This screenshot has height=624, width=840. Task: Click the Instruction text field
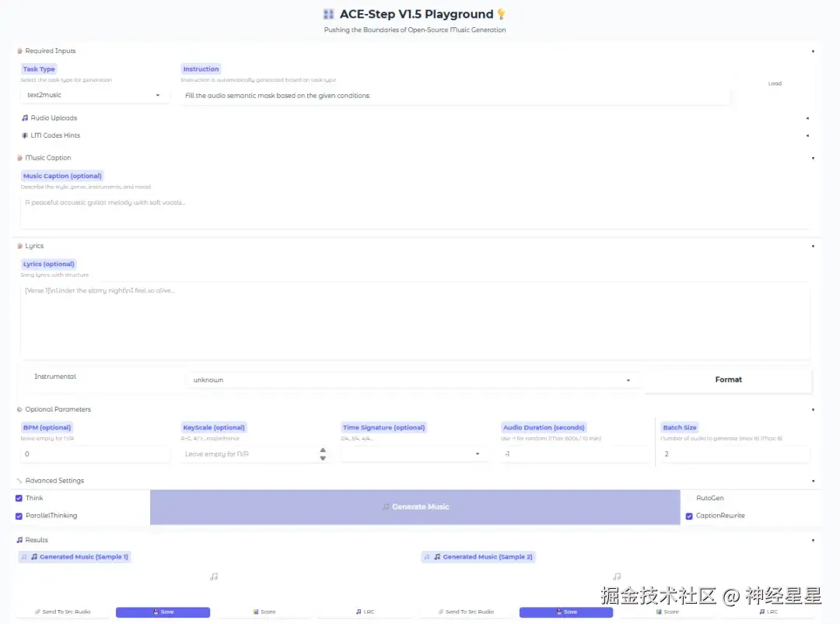pos(455,96)
